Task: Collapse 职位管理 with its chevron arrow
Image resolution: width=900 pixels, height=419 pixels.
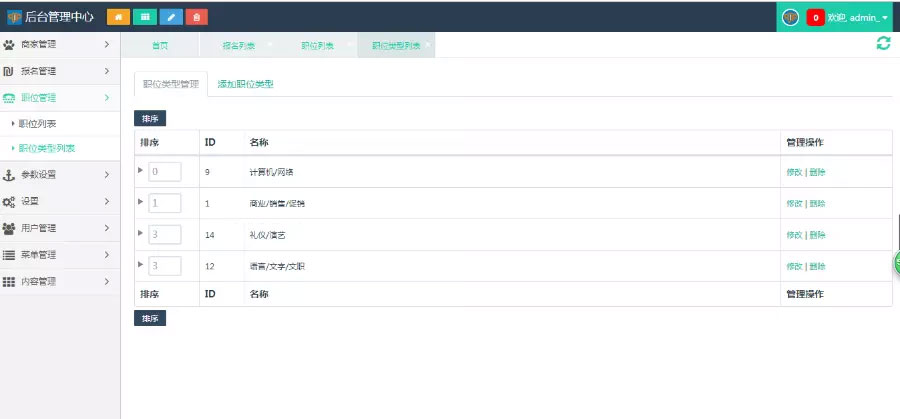Action: [x=107, y=98]
